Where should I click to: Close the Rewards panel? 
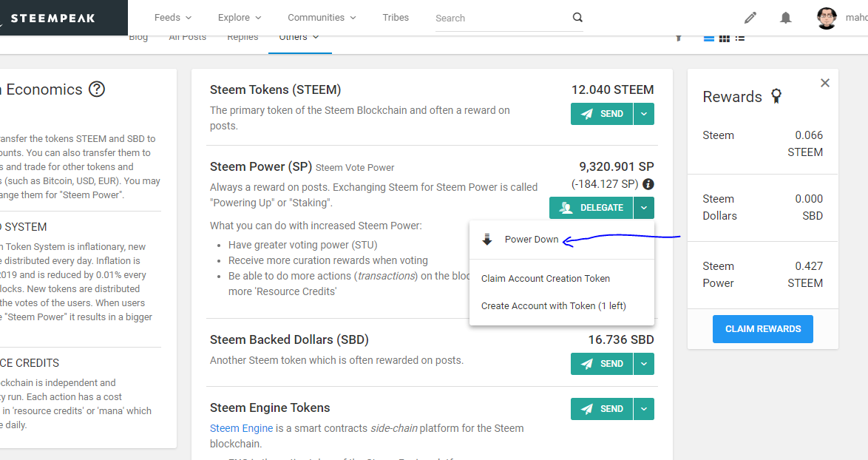click(825, 83)
